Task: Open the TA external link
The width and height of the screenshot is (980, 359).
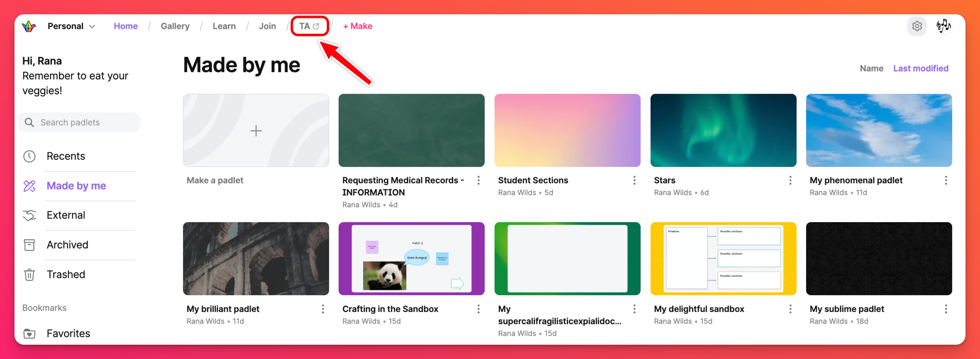Action: [x=309, y=26]
